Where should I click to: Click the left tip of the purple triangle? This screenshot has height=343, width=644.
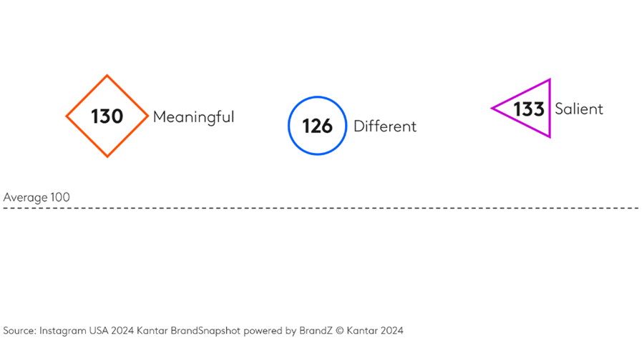point(493,109)
